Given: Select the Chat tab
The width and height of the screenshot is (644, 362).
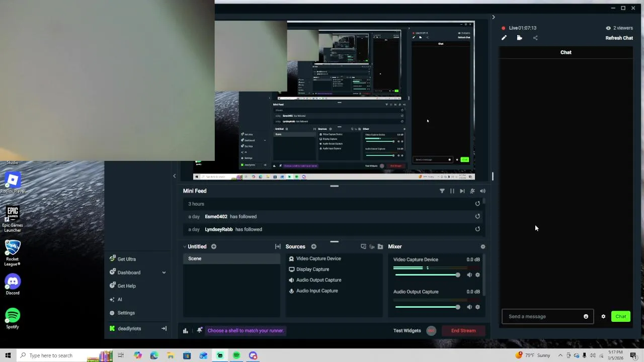Looking at the screenshot, I should pos(566,52).
